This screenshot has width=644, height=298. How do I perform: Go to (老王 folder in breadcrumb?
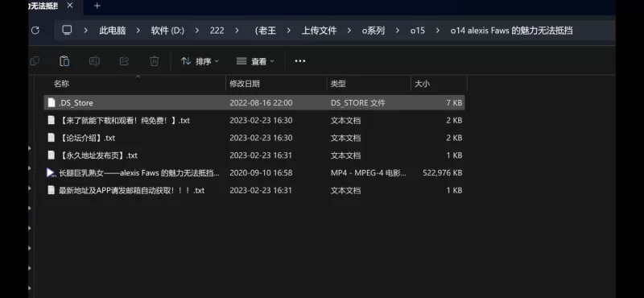(x=266, y=31)
